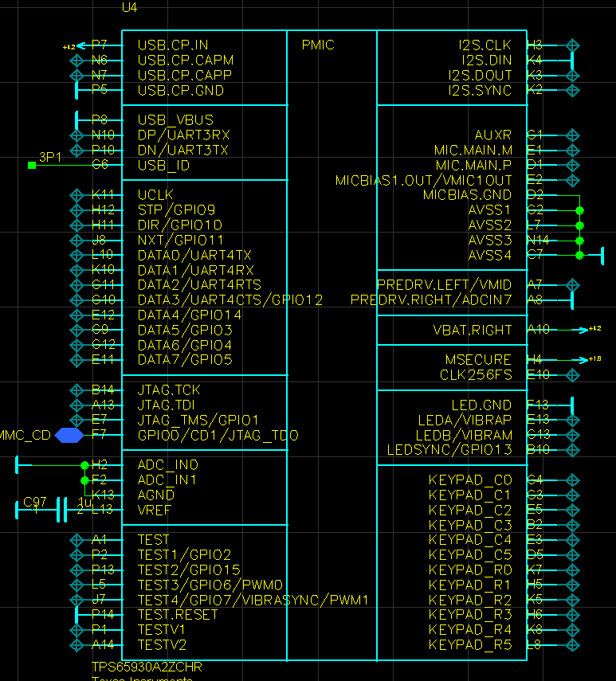Image resolution: width=616 pixels, height=681 pixels.
Task: Click the USB_ID pin name
Action: 163,166
